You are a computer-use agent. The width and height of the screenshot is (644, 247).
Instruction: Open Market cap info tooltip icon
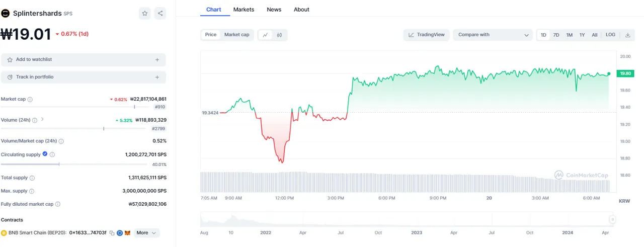(30, 100)
